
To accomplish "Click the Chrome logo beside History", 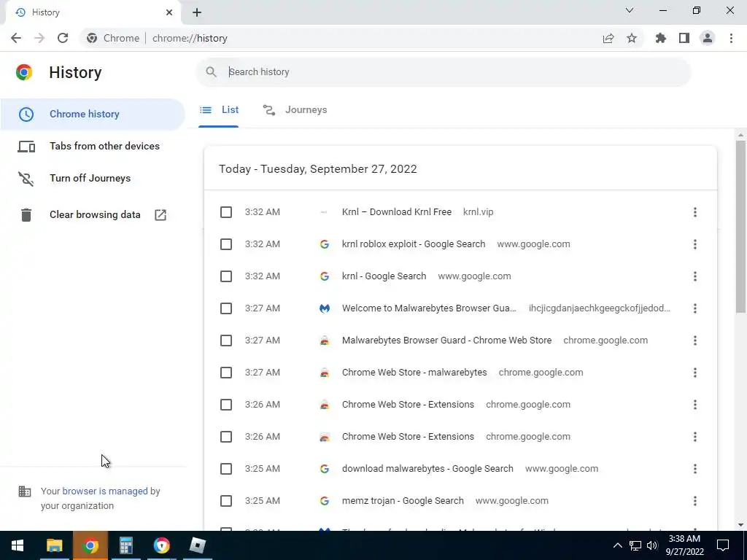I will [24, 72].
